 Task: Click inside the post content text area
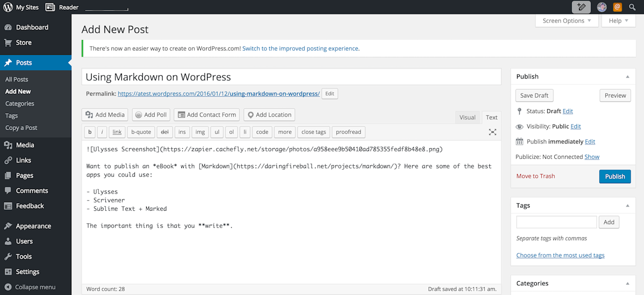pos(291,212)
